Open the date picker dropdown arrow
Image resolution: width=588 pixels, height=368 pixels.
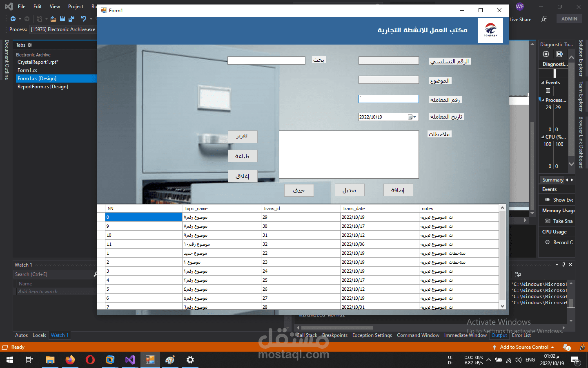click(x=415, y=117)
